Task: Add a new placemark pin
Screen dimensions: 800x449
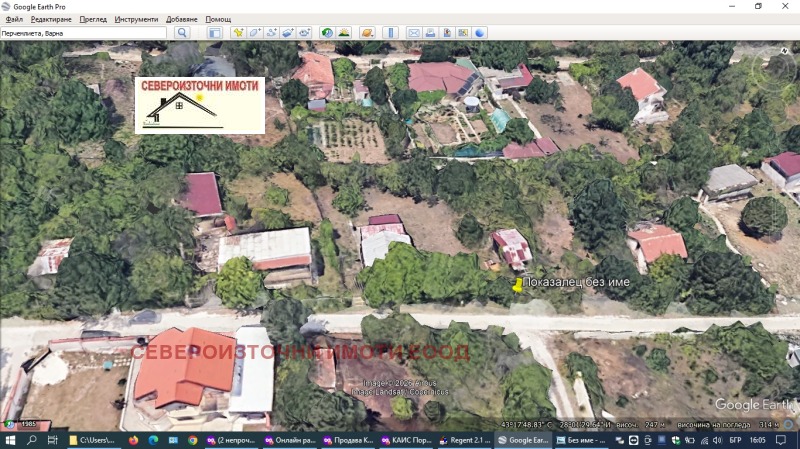Action: (238, 33)
